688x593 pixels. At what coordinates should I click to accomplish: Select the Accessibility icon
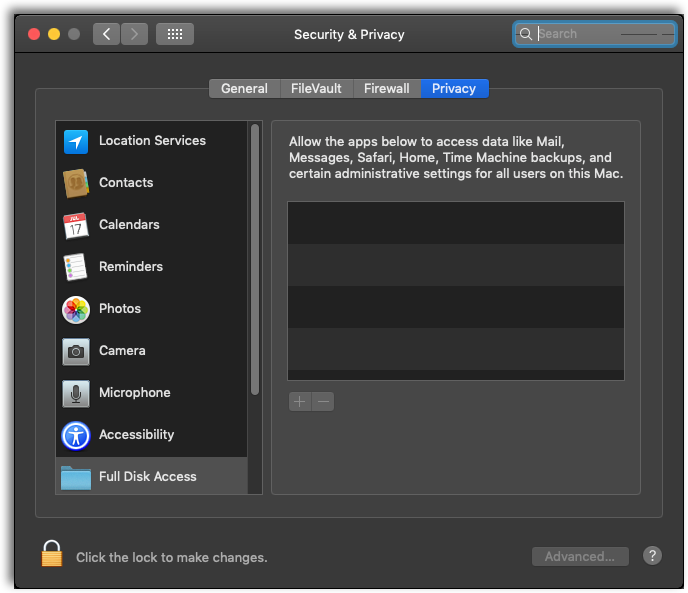(x=76, y=435)
